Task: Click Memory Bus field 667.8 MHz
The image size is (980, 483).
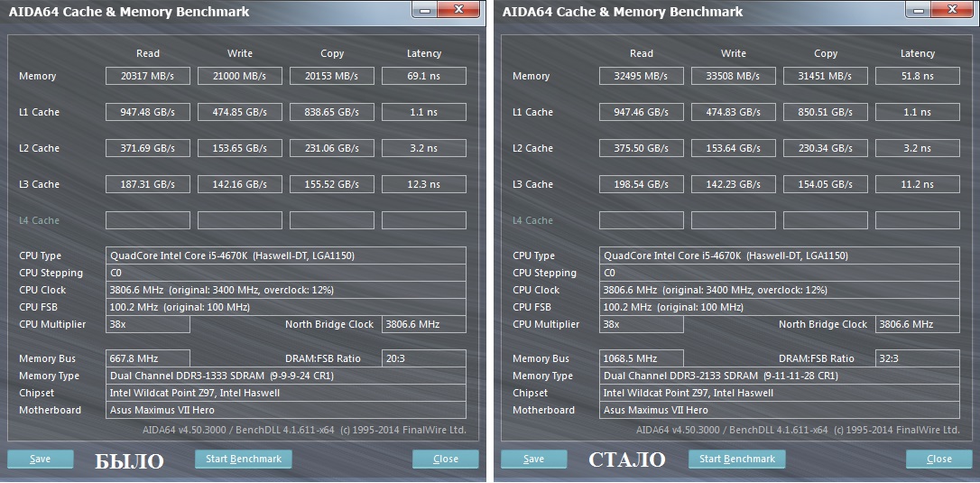Action: (147, 358)
